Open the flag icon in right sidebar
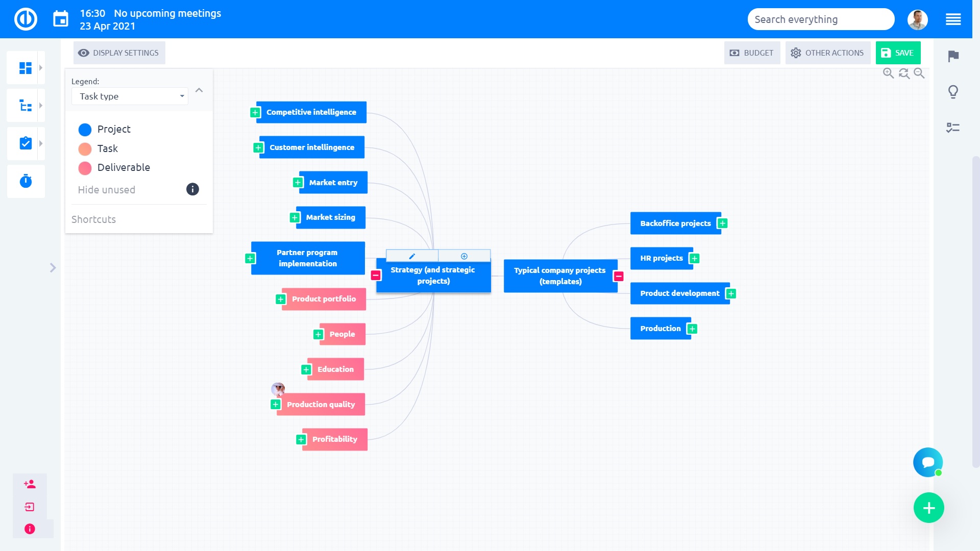The image size is (980, 551). coord(953,56)
